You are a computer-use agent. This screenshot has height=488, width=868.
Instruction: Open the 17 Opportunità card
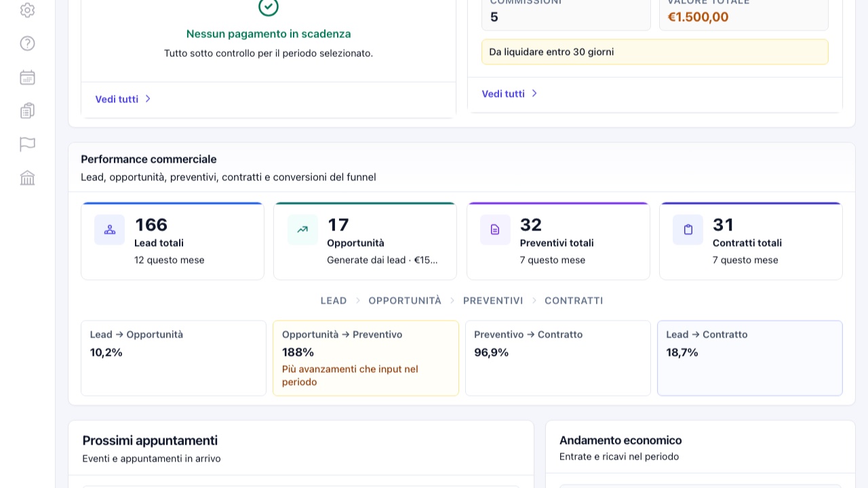click(365, 241)
